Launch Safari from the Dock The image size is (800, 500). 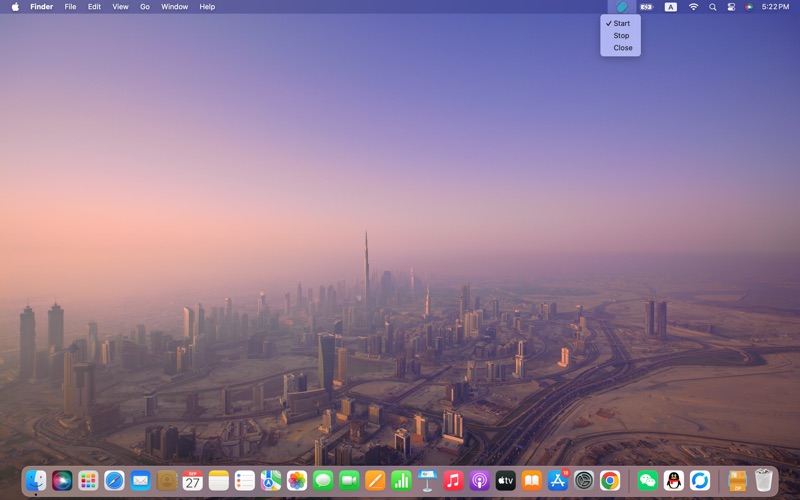point(114,481)
